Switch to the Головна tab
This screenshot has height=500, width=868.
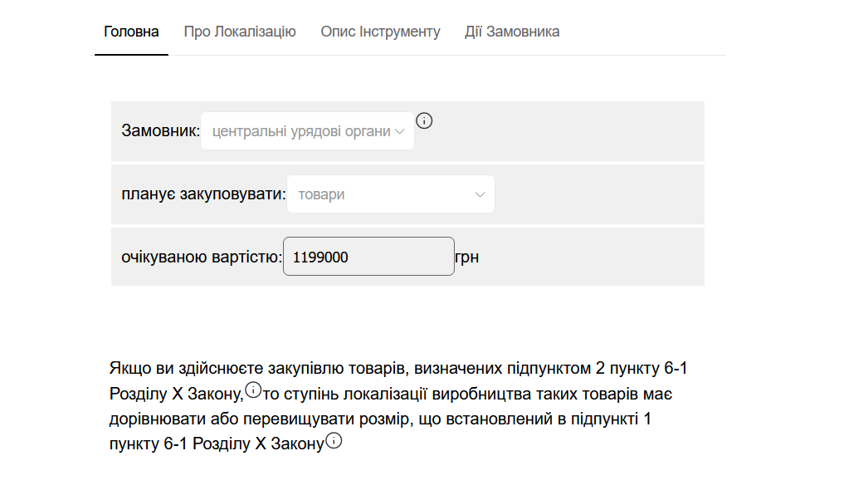(x=131, y=32)
